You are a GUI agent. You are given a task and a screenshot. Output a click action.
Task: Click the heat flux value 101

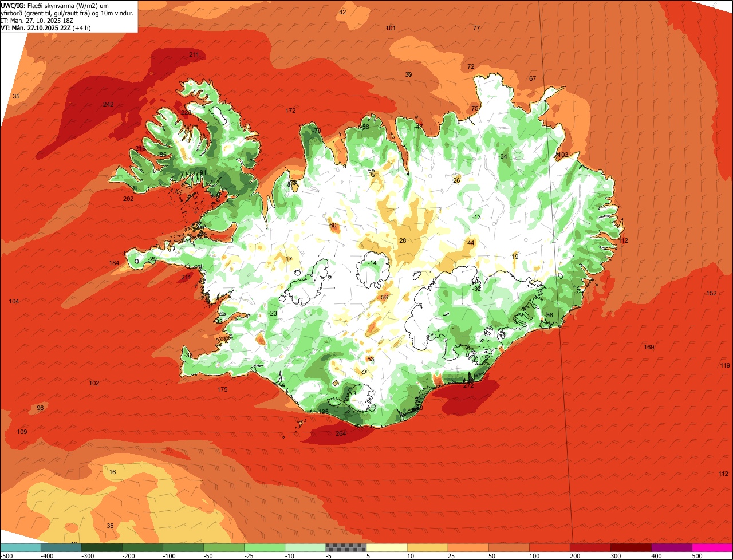tap(391, 28)
